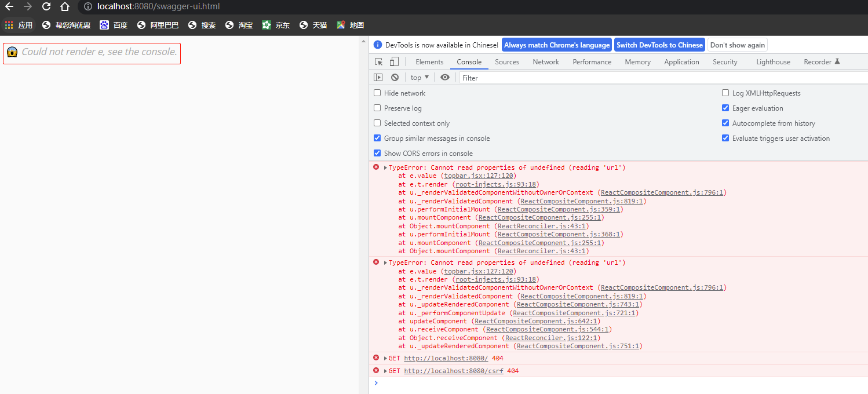The image size is (868, 394).
Task: Open the 淘宝 bookmark
Action: coord(239,25)
